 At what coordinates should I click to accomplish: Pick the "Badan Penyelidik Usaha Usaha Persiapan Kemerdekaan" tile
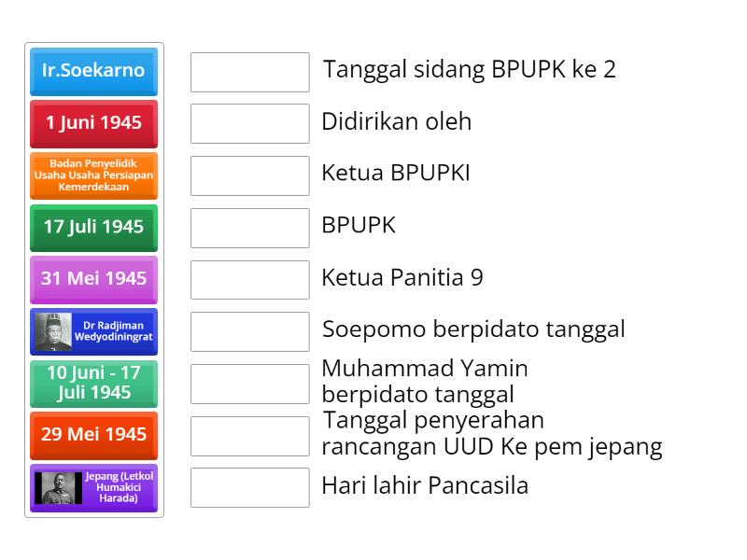click(x=93, y=175)
